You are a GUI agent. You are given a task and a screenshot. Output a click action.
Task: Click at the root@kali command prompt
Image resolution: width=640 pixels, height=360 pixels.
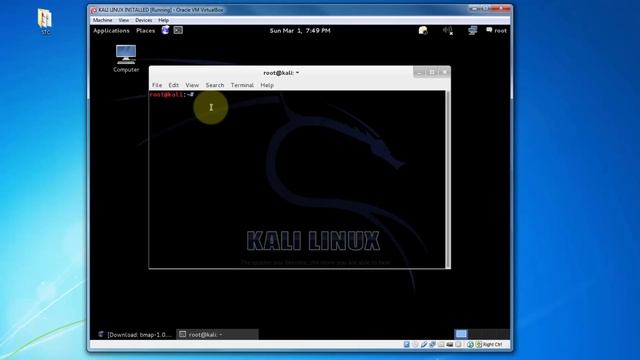coord(172,95)
